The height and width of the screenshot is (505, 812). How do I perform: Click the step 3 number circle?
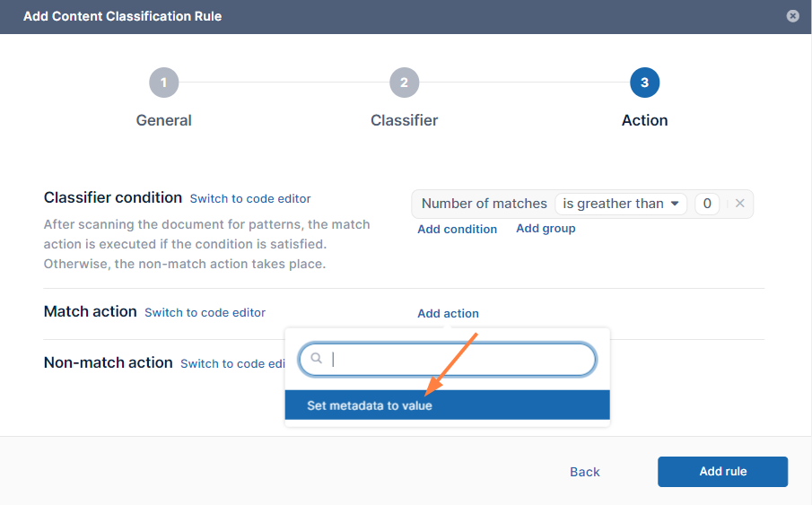644,83
